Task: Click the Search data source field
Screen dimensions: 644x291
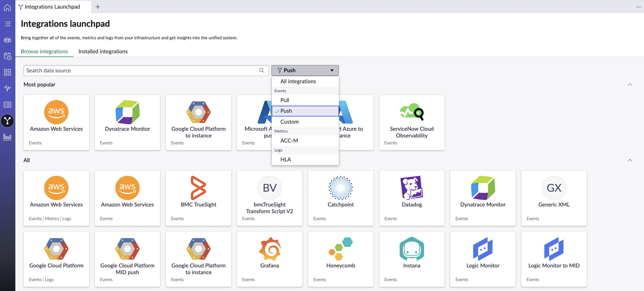Action: pyautogui.click(x=146, y=71)
